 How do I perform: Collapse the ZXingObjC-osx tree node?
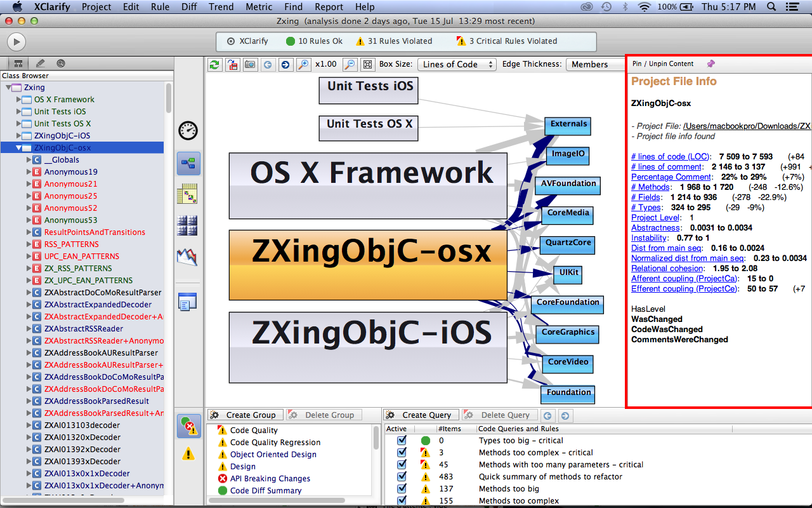[18, 148]
